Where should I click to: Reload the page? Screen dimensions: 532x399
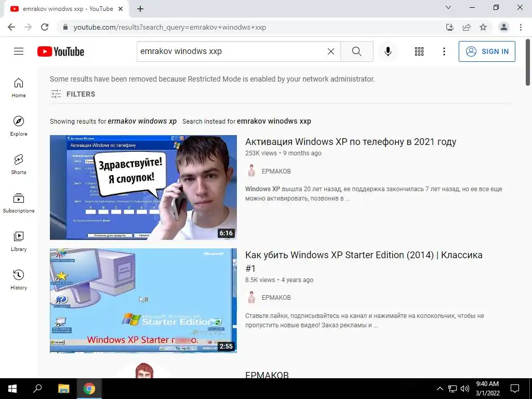click(45, 27)
